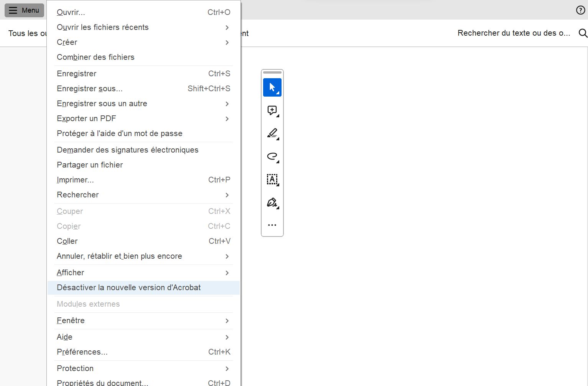
Task: Select Imprimer from the menu
Action: pos(75,179)
